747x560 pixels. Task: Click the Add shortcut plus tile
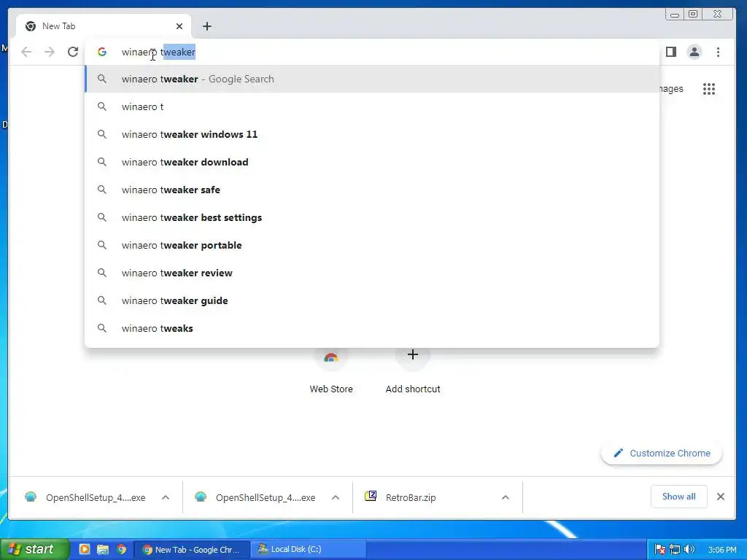click(x=413, y=371)
